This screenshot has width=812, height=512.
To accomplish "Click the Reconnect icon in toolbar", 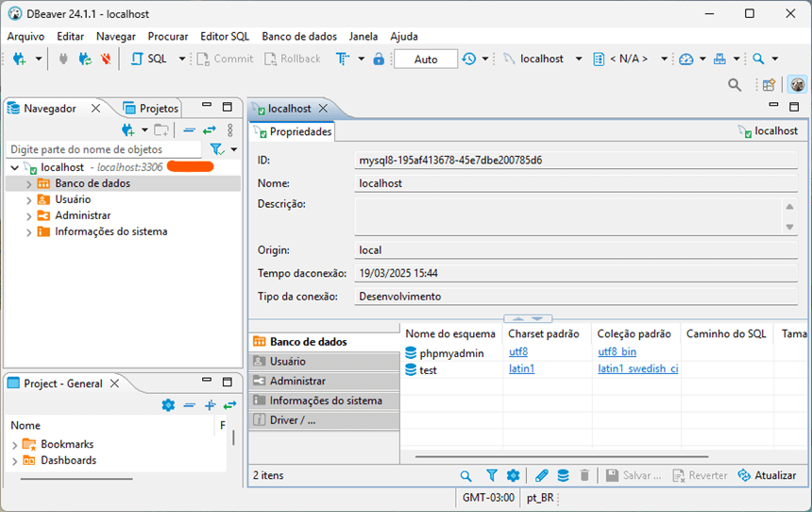I will click(x=85, y=60).
